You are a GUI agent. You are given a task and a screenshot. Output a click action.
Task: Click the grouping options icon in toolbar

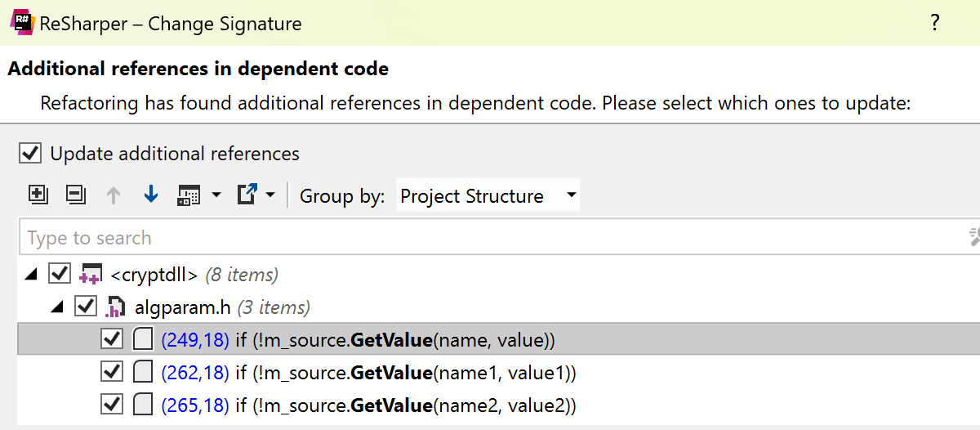coord(189,195)
